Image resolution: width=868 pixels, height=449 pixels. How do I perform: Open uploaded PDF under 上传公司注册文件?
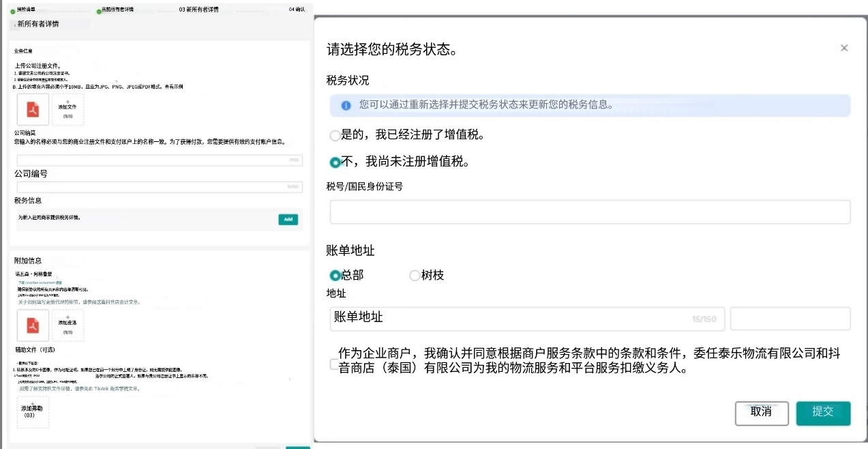click(x=33, y=109)
